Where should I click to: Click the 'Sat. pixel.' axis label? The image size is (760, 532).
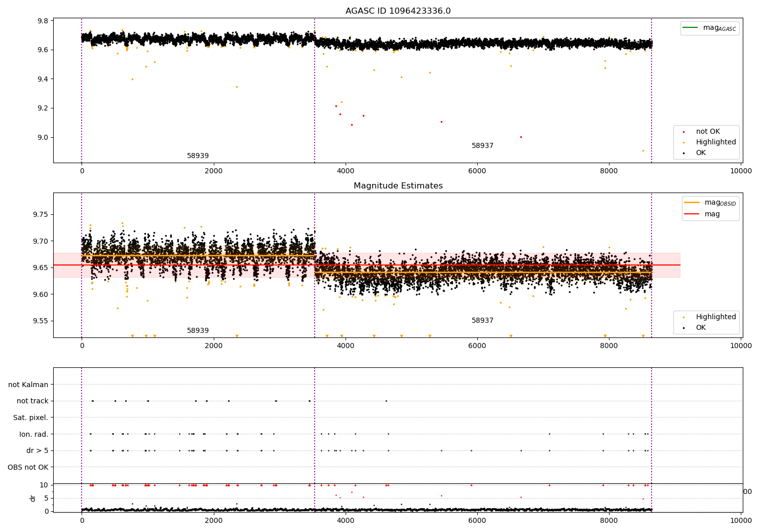pyautogui.click(x=31, y=417)
